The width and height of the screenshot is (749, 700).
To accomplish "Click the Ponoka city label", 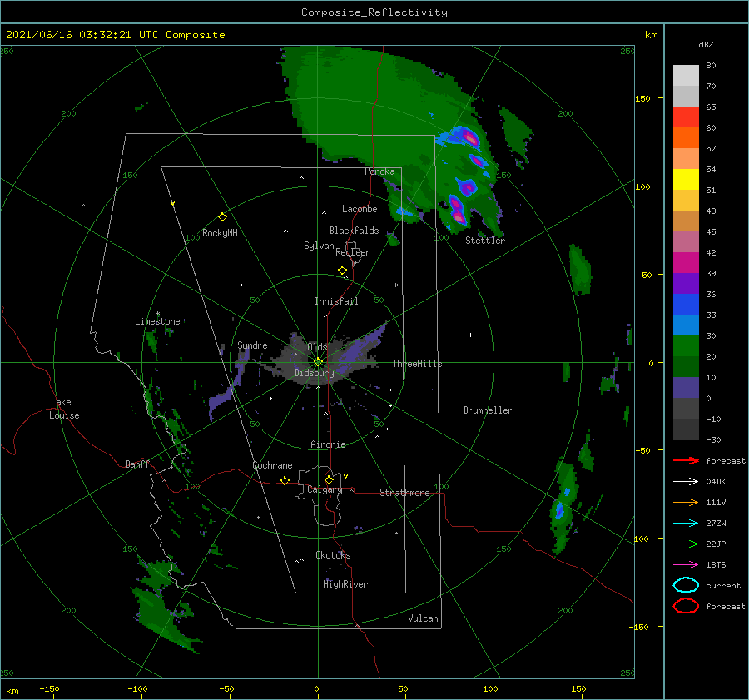I will [379, 171].
